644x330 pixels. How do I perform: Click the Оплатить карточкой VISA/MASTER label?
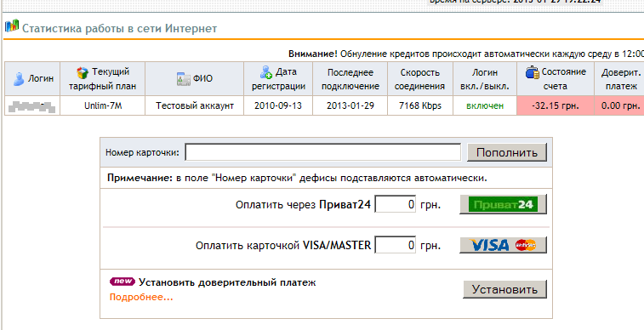click(283, 246)
